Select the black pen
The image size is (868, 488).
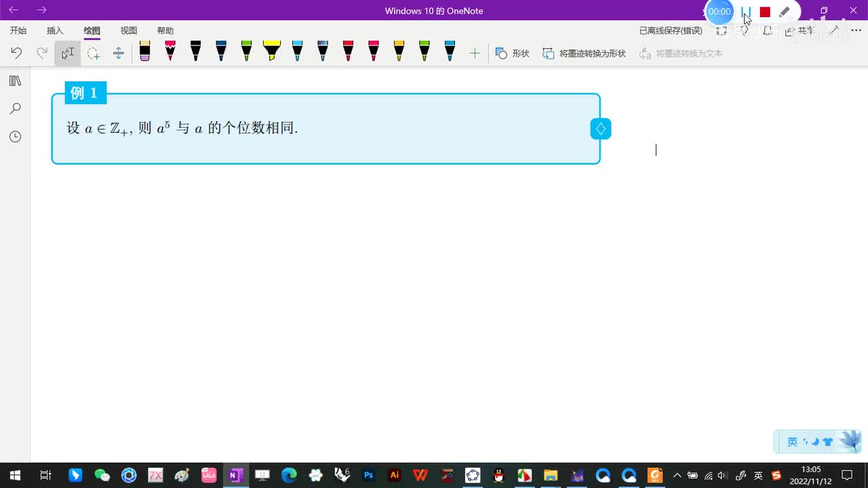point(195,51)
